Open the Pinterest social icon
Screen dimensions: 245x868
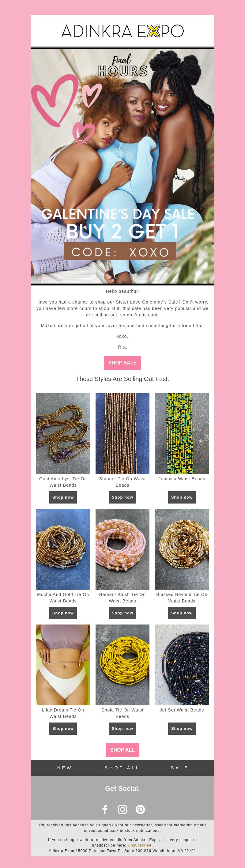140,810
